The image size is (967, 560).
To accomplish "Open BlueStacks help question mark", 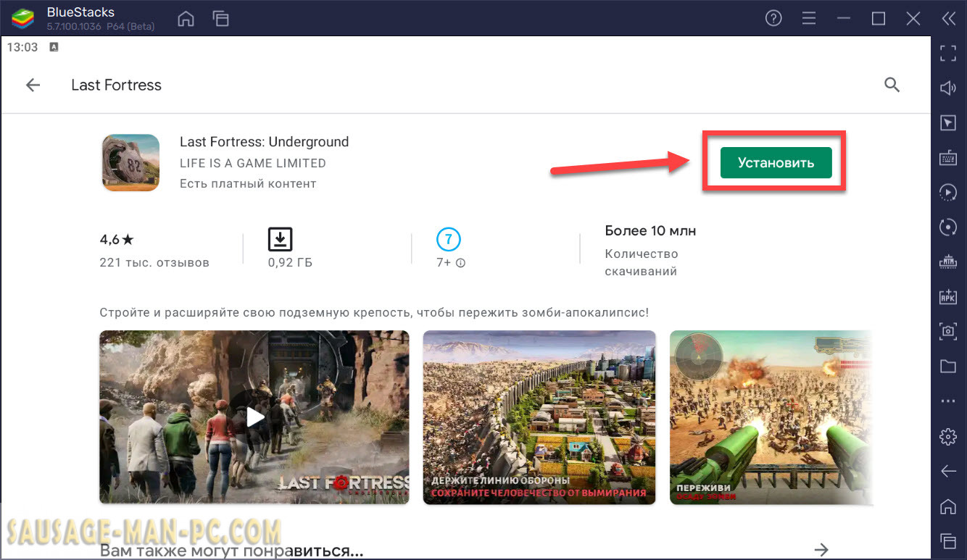I will point(773,18).
